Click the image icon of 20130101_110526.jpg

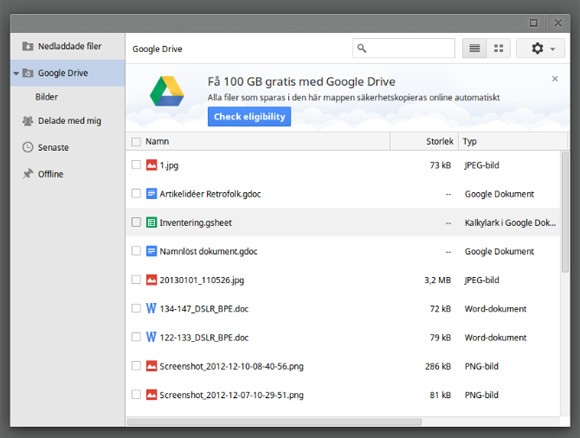point(151,280)
